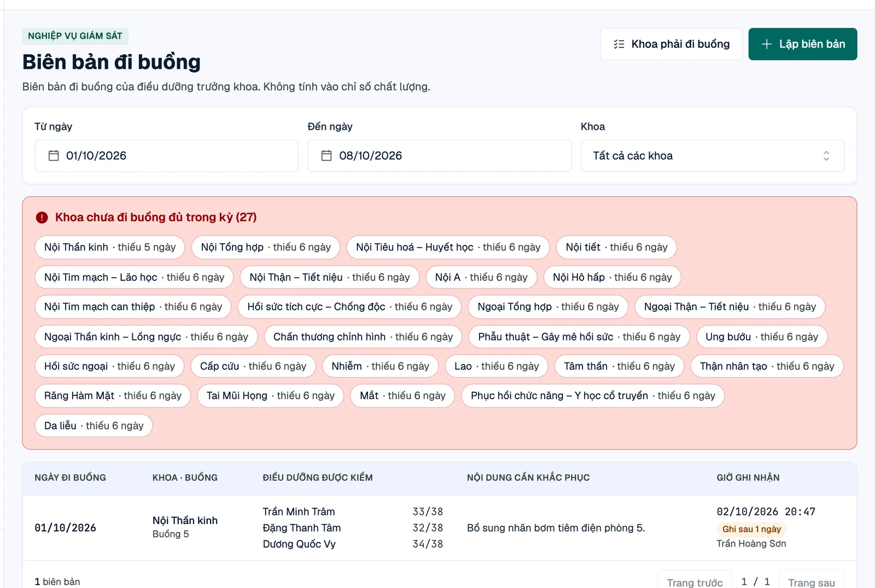Screen dimensions: 875x588
Task: Select the Ngoại Tổng hợp chip
Action: (548, 307)
